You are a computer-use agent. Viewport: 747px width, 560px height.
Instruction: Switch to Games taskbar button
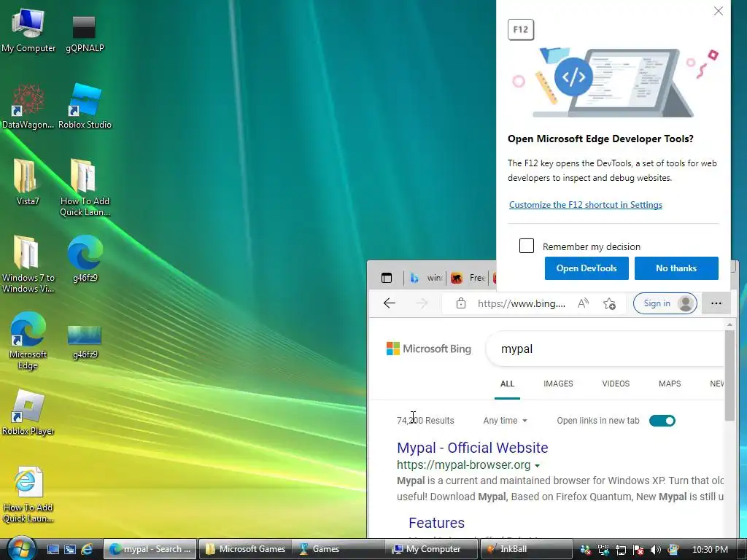338,549
